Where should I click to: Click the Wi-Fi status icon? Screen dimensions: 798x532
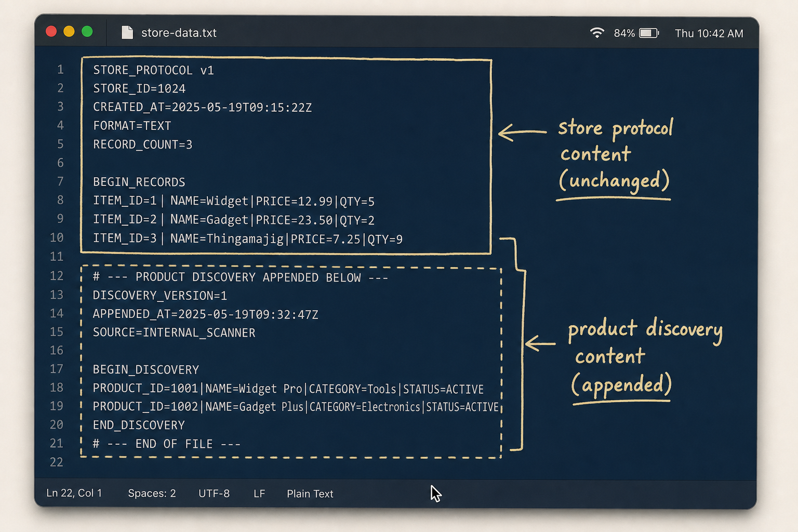coord(597,33)
